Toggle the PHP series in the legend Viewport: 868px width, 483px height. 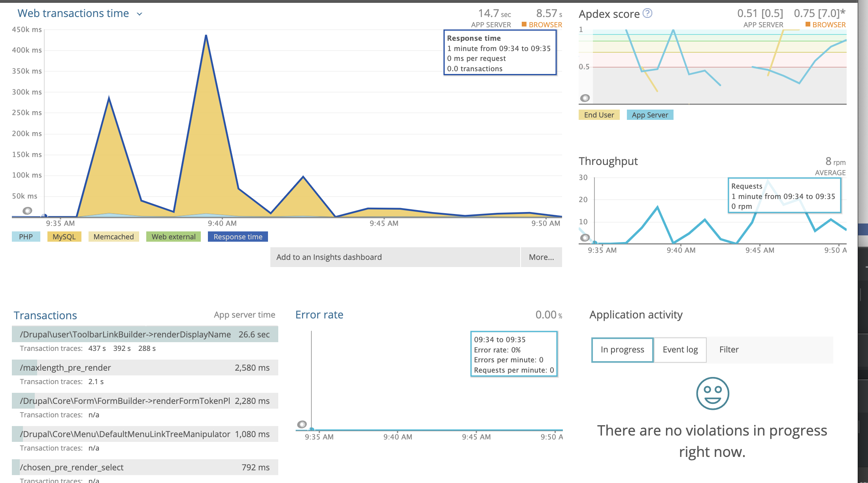[x=25, y=237]
